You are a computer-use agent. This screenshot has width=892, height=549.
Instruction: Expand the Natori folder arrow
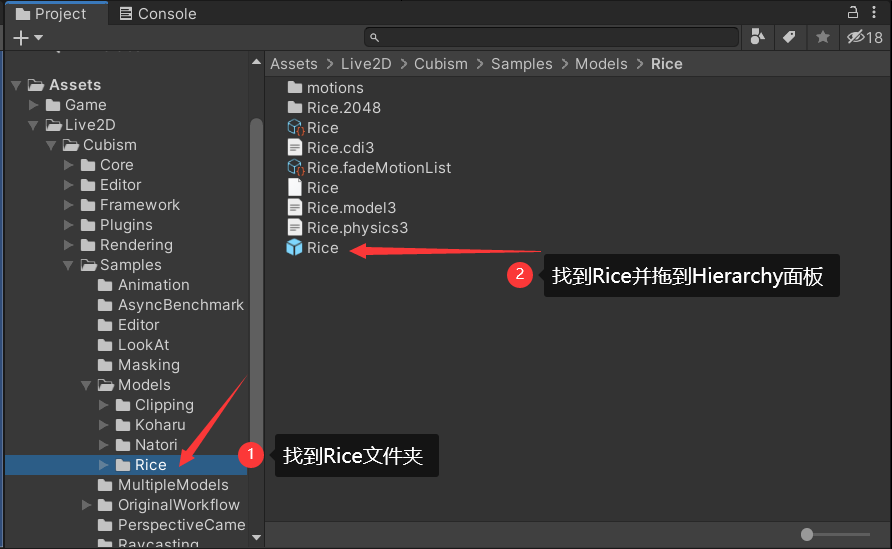[104, 445]
